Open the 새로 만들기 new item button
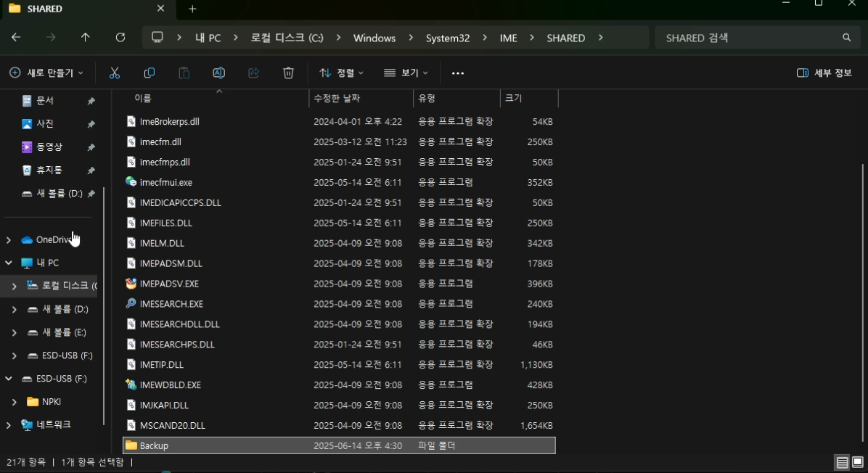This screenshot has height=473, width=868. pyautogui.click(x=46, y=73)
